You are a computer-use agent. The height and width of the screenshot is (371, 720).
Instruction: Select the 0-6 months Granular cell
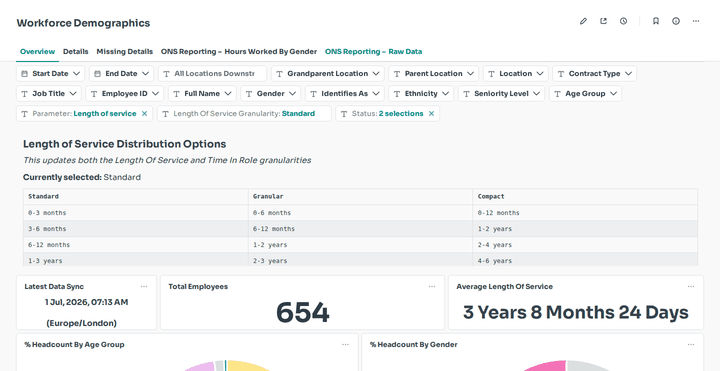pyautogui.click(x=360, y=213)
